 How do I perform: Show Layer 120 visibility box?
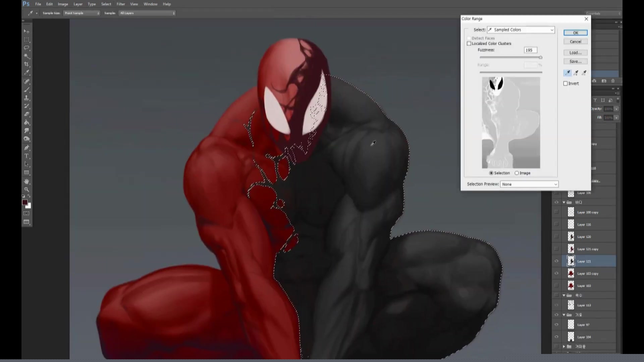coord(556,237)
